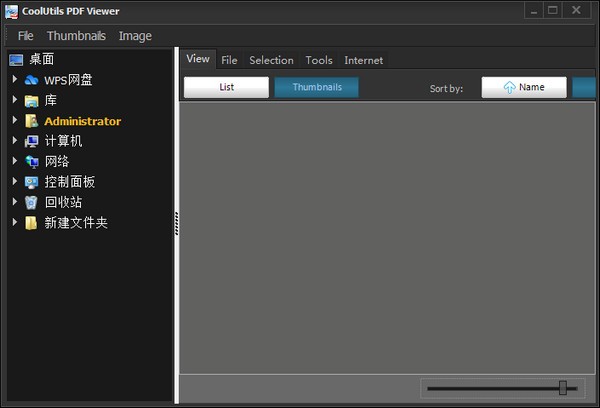Click the 计算机 computer icon

point(31,141)
